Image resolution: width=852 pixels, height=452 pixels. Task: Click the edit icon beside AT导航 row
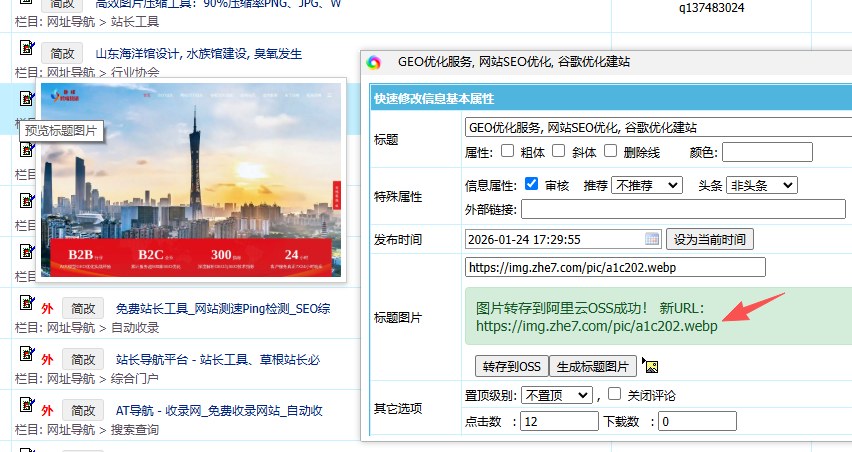(26, 409)
